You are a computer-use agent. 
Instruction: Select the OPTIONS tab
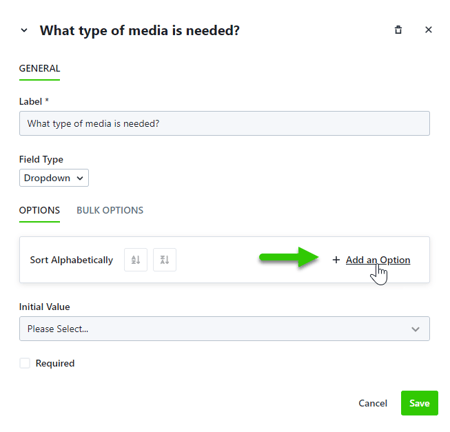click(x=39, y=211)
